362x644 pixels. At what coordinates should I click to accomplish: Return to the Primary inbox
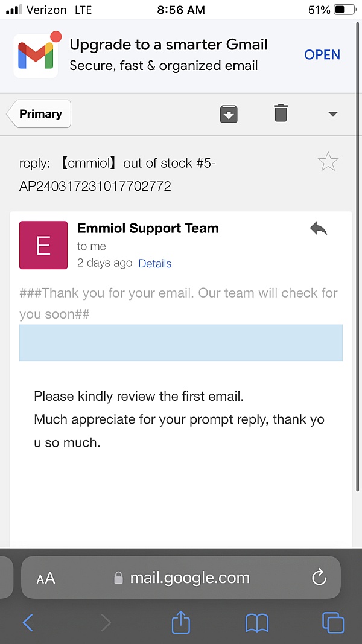point(40,114)
